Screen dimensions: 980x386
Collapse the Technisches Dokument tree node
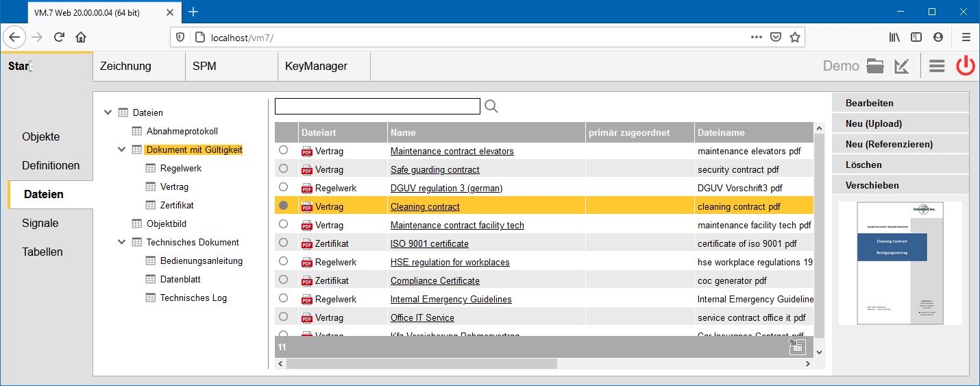(x=122, y=242)
